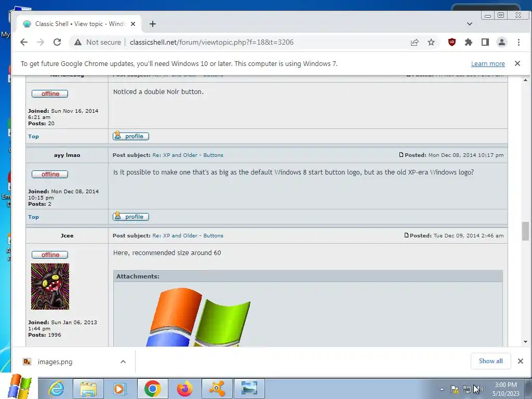
Task: Open the Windows Start button
Action: coord(19,387)
